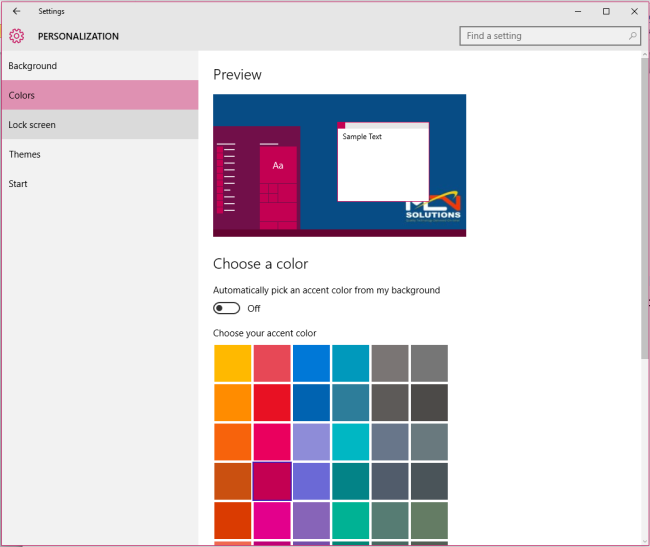650x547 pixels.
Task: Choose the neutral gray accent at top right
Action: pyautogui.click(x=429, y=363)
